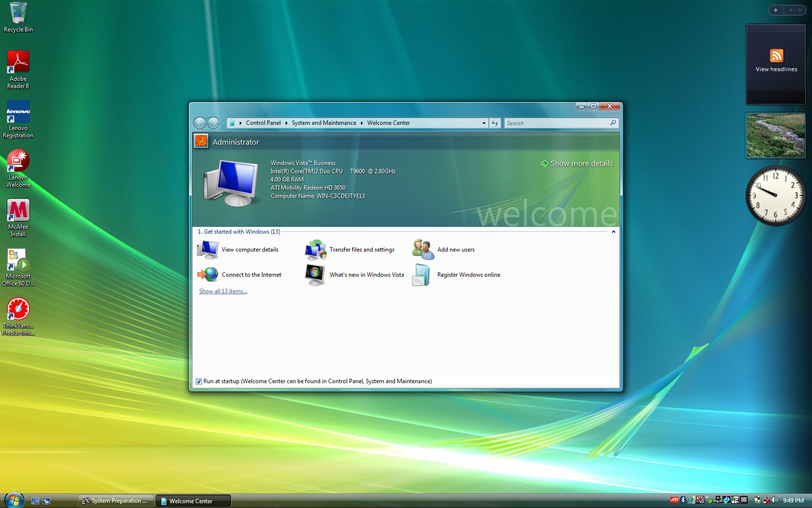This screenshot has height=508, width=812.
Task: Click the Intel Core 2 Duo CPU text
Action: 333,171
